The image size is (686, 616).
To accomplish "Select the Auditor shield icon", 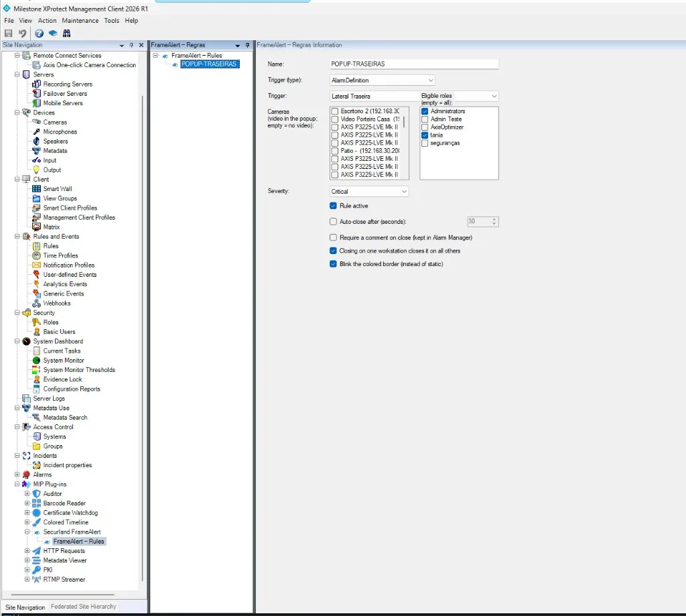I will click(x=37, y=494).
